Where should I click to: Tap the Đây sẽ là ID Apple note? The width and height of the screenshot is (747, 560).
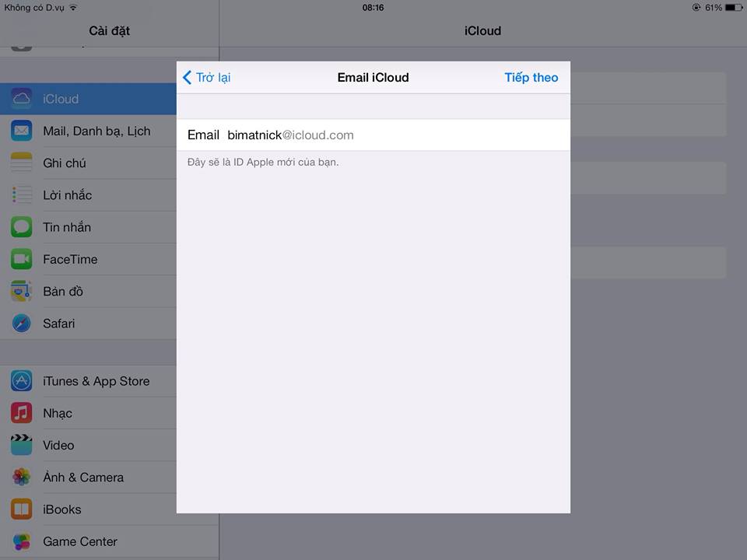(263, 162)
